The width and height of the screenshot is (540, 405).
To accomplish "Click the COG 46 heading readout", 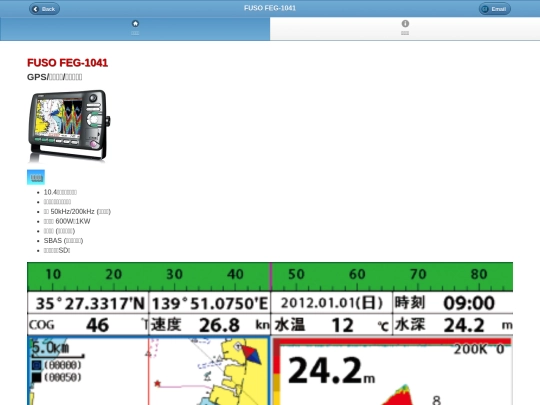I will pyautogui.click(x=88, y=325).
